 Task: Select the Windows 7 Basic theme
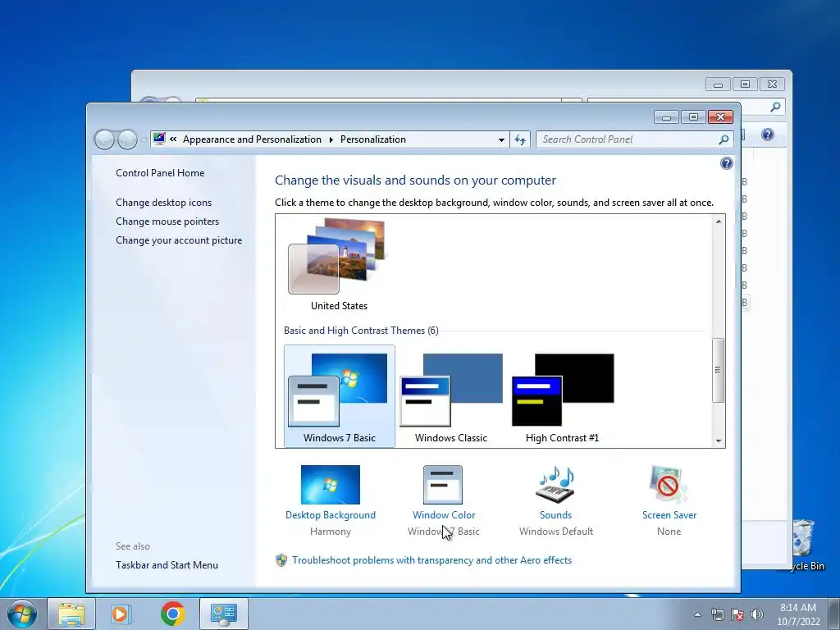pyautogui.click(x=339, y=396)
